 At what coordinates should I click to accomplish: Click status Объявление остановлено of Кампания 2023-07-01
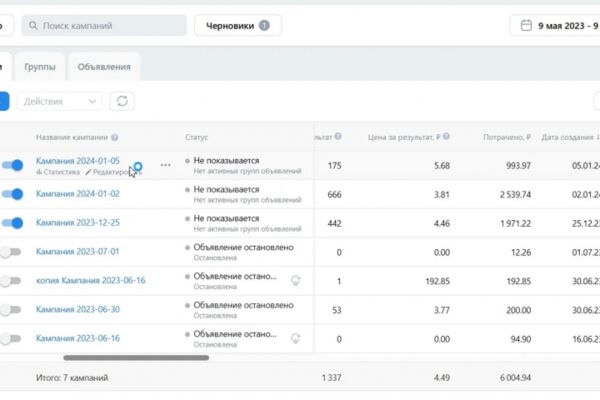click(x=243, y=247)
